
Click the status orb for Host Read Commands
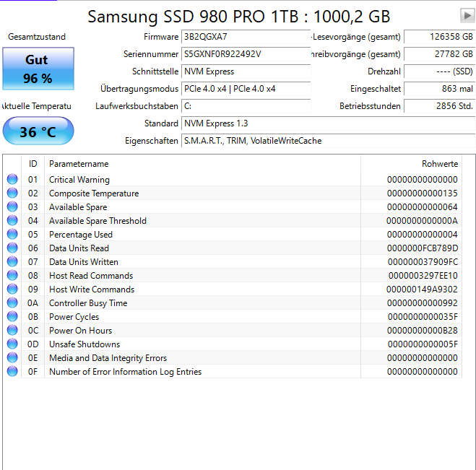(x=12, y=275)
